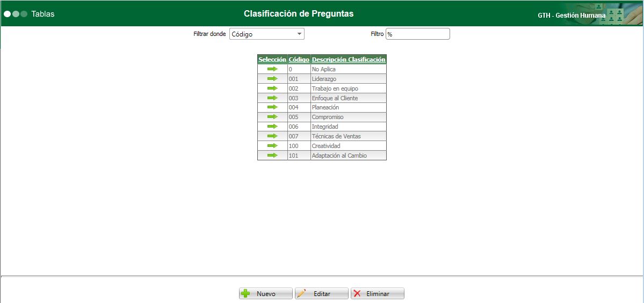Viewport: 644px width, 303px height.
Task: Click the Trabajo en equipo description cell
Action: (348, 88)
